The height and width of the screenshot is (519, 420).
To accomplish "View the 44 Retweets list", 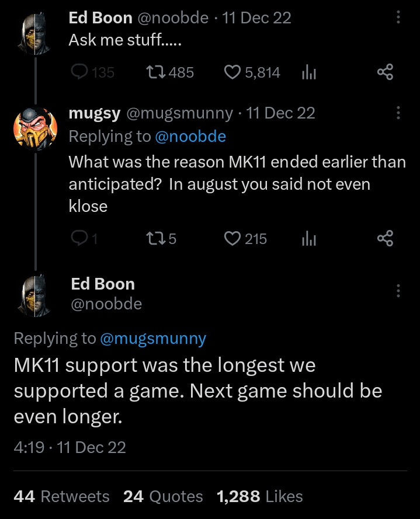I will [x=61, y=496].
